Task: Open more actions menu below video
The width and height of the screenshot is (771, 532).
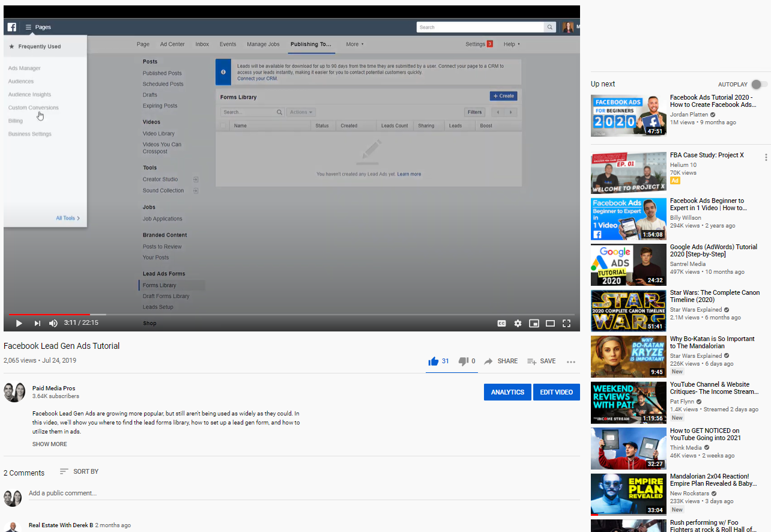Action: click(x=571, y=361)
